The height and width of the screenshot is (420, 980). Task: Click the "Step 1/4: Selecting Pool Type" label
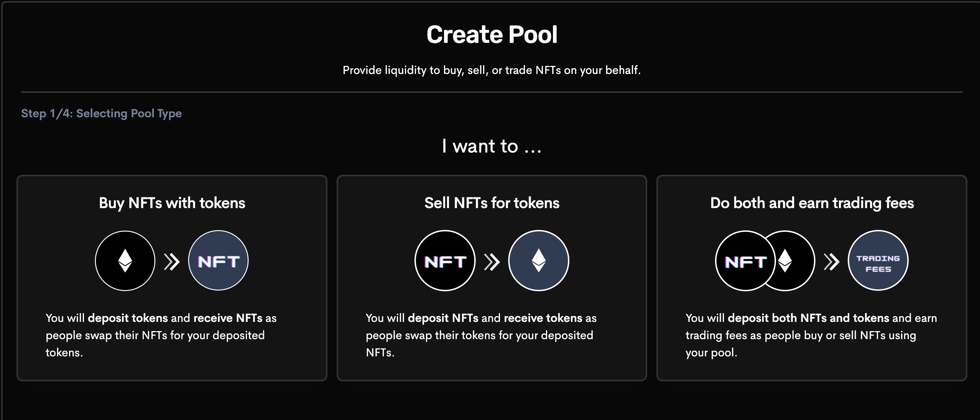pyautogui.click(x=101, y=113)
